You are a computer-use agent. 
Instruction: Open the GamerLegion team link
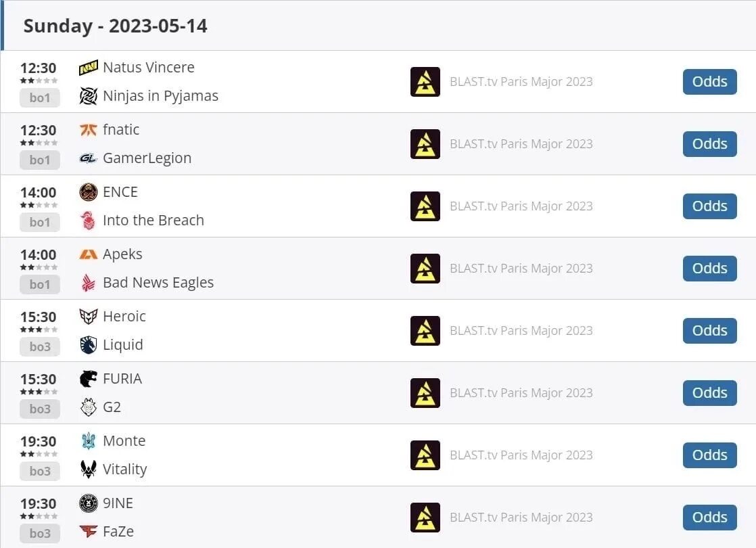pyautogui.click(x=147, y=158)
